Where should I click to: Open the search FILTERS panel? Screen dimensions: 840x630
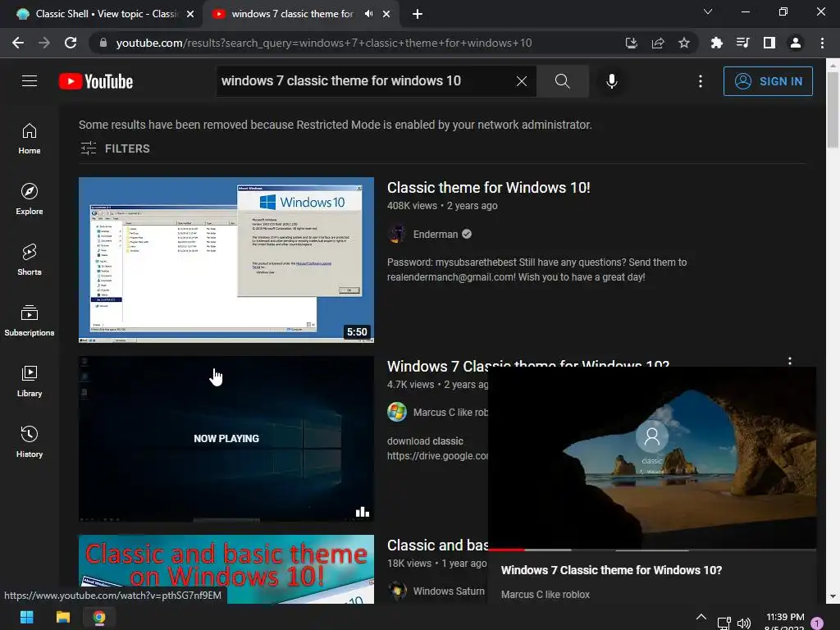(115, 148)
